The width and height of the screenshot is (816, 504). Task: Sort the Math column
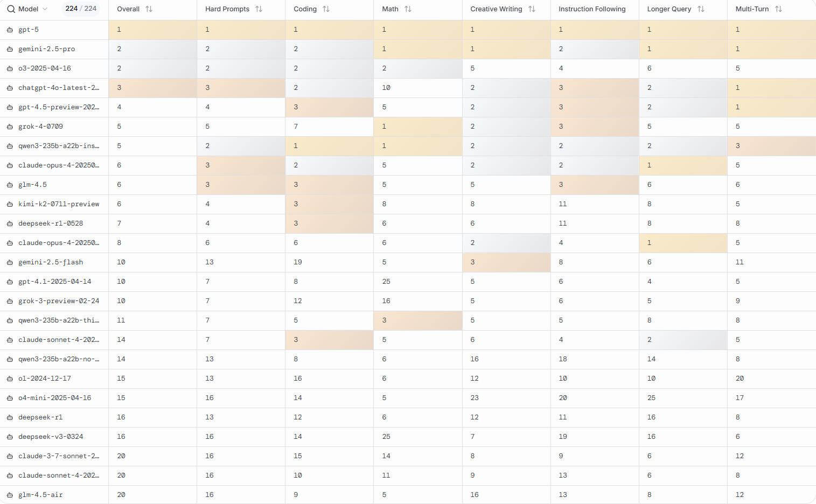click(408, 9)
